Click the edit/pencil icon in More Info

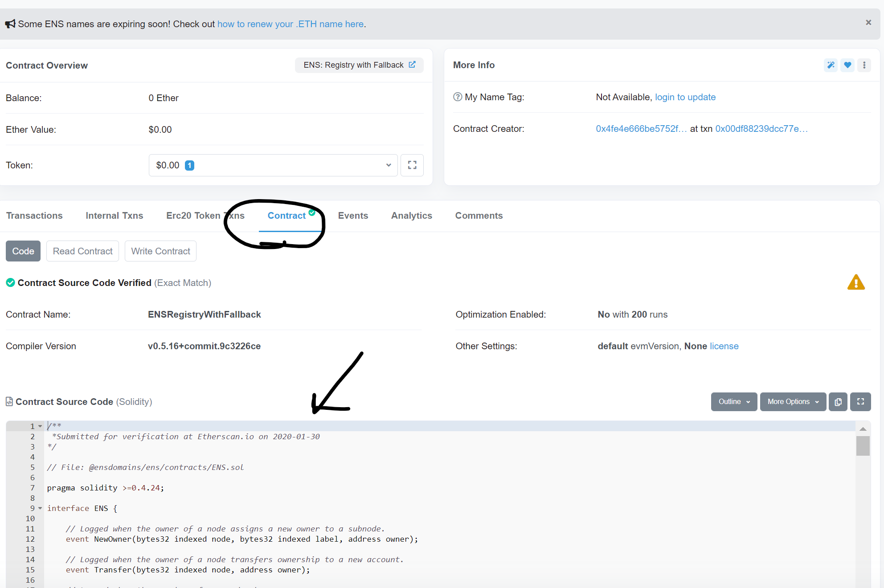[830, 65]
